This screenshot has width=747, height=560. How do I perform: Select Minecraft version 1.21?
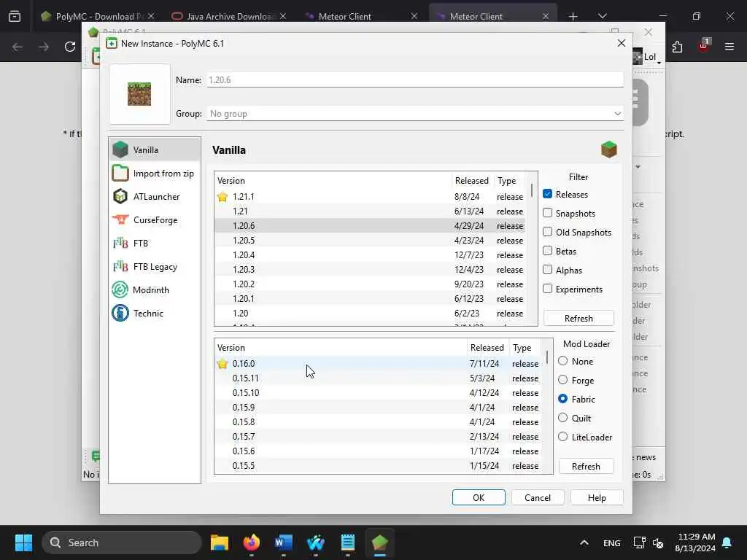[370, 211]
